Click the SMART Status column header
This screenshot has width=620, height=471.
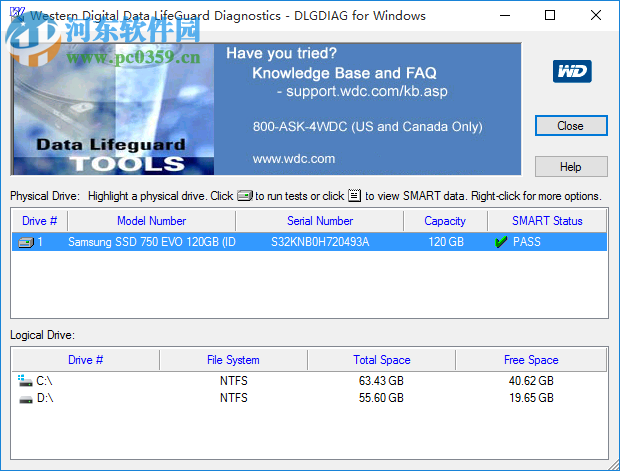(x=547, y=221)
